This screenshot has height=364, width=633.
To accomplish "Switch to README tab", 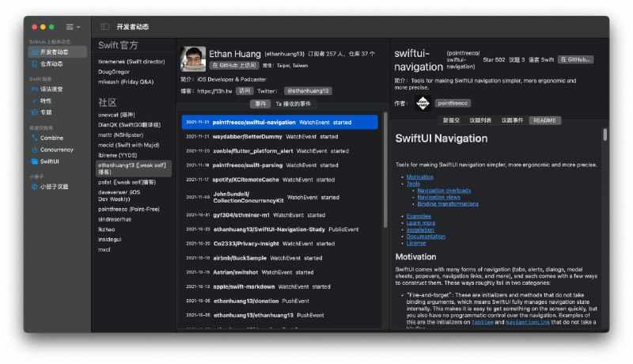I will click(x=544, y=120).
